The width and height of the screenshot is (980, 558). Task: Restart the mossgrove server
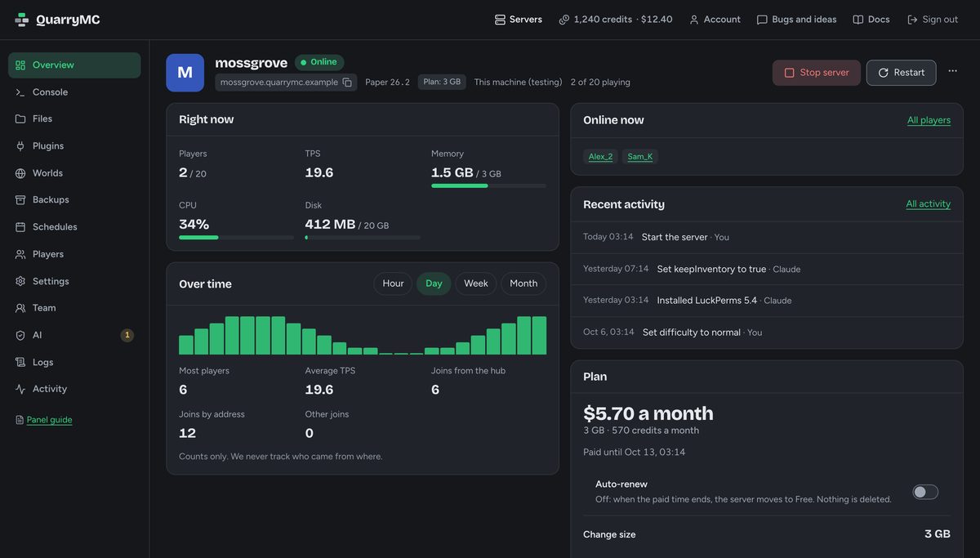902,73
